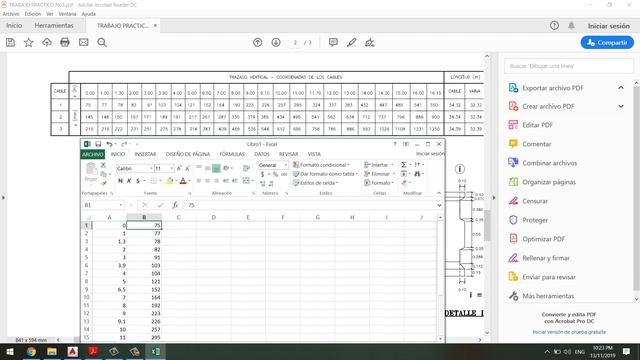Apply the red font color in Excel
This screenshot has width=640, height=360.
tap(183, 181)
